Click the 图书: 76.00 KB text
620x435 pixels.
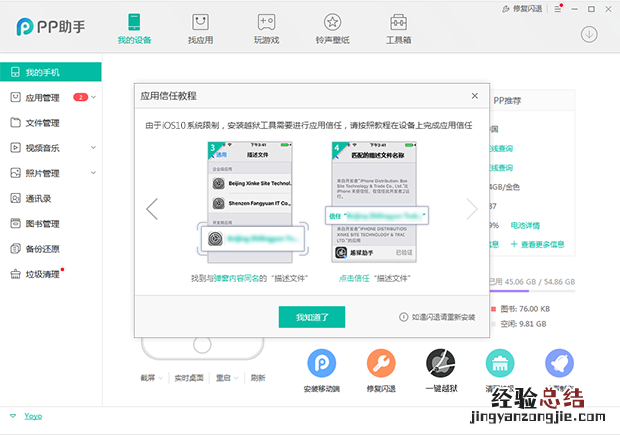click(x=525, y=309)
